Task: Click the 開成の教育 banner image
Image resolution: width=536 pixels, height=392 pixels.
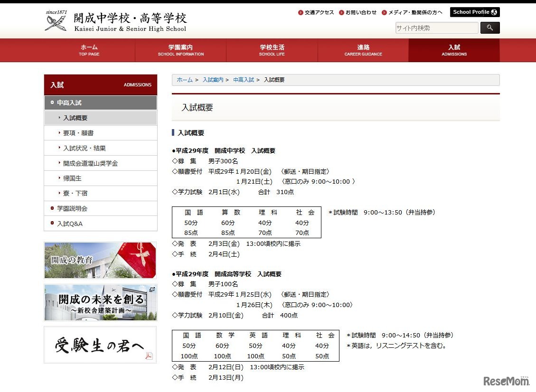Action: click(x=100, y=260)
